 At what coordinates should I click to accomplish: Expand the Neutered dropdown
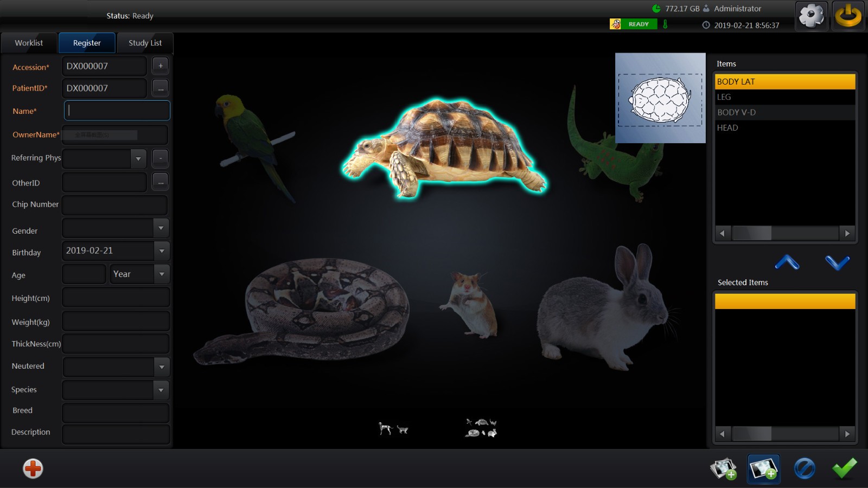[x=161, y=367]
